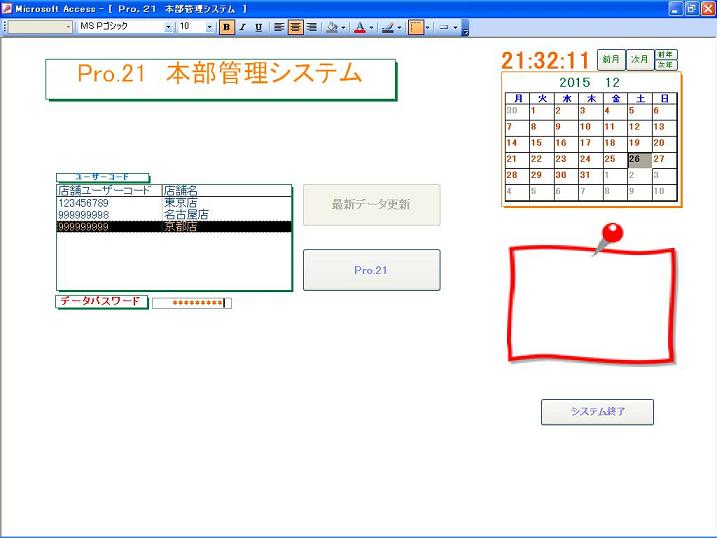Open line color dropdown arrow
Screen dimensions: 717x538
(x=399, y=27)
